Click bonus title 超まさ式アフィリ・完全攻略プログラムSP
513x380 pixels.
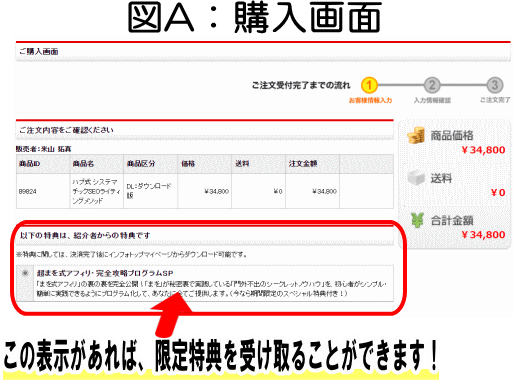[105, 273]
